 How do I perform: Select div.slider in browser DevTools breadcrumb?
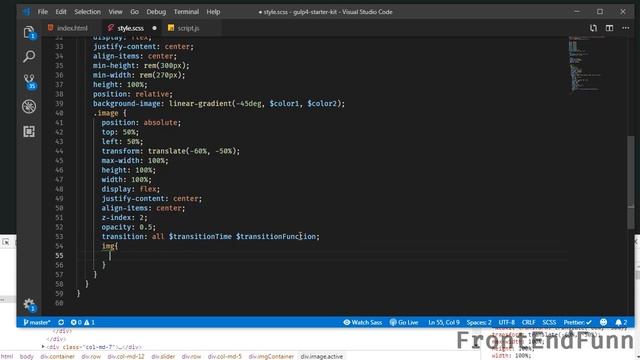point(163,356)
